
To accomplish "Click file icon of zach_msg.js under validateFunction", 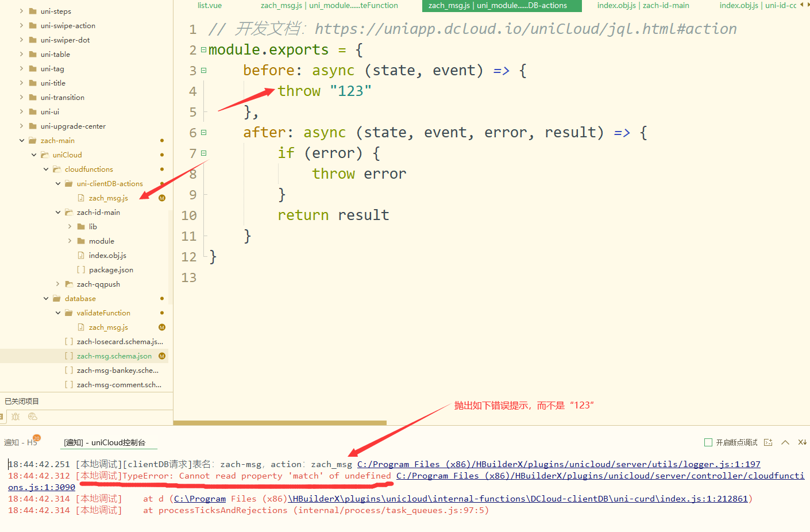I will tap(81, 327).
